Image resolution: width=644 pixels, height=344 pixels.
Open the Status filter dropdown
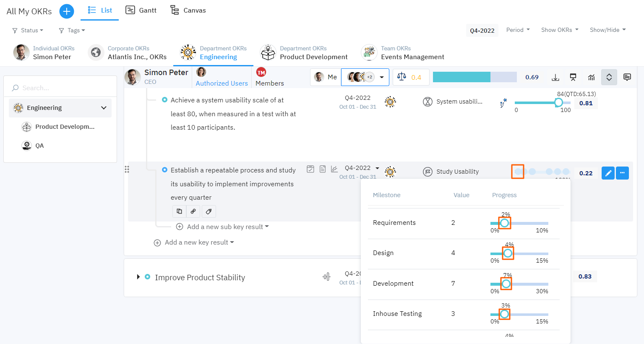click(x=28, y=30)
